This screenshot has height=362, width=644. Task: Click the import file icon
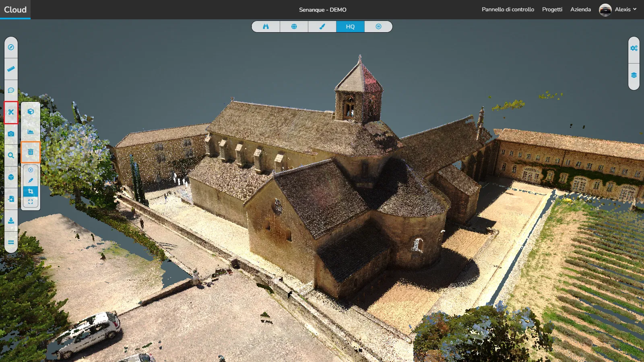pyautogui.click(x=11, y=199)
